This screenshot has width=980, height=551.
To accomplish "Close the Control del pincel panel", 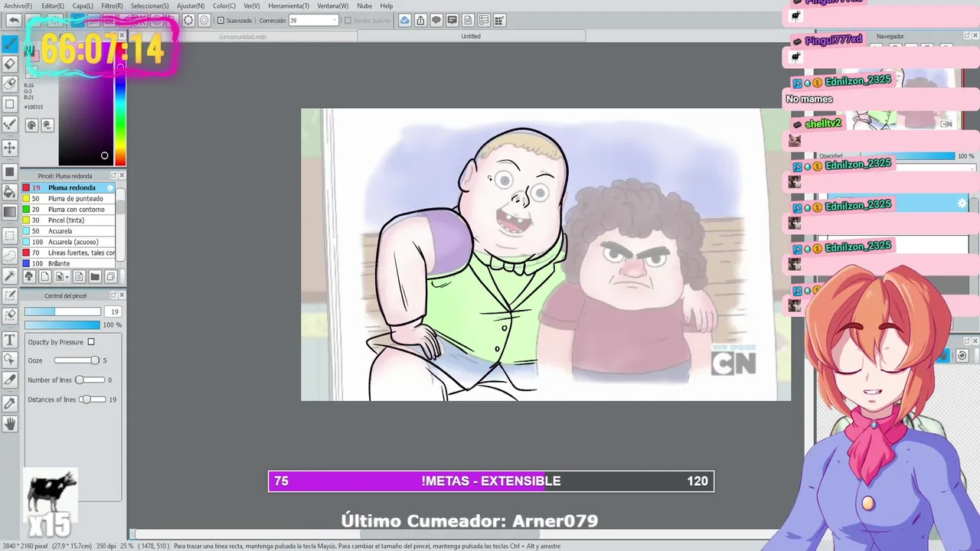I will click(x=122, y=295).
